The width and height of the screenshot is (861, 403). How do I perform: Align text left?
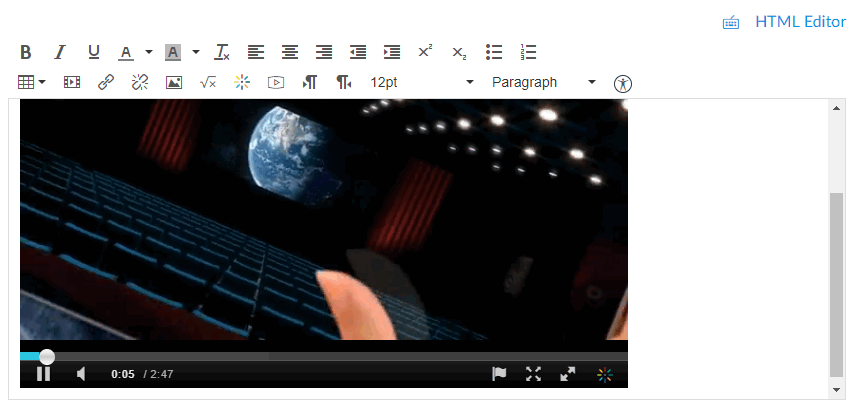(255, 53)
